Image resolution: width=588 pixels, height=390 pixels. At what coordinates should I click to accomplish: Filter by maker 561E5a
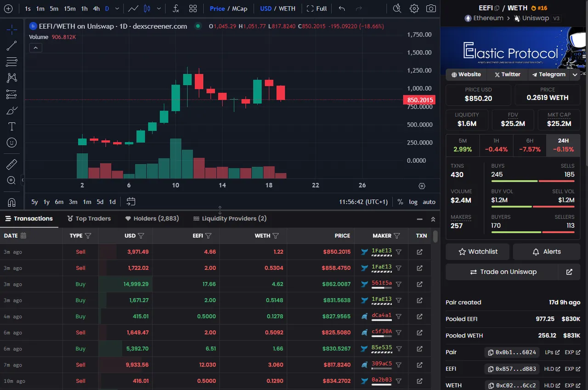pyautogui.click(x=399, y=284)
